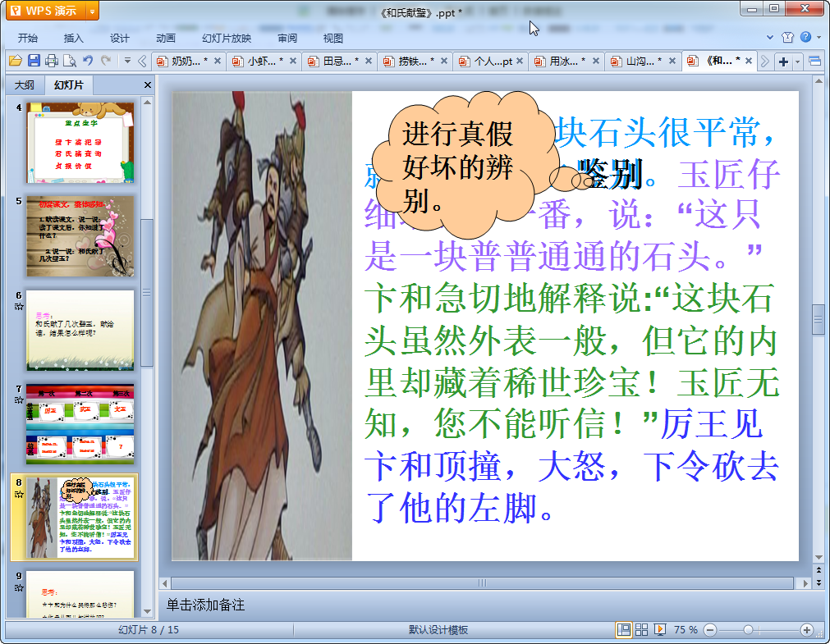Screen dimensions: 830x644
Task: Click the warrior illustration on the slide
Action: click(262, 326)
